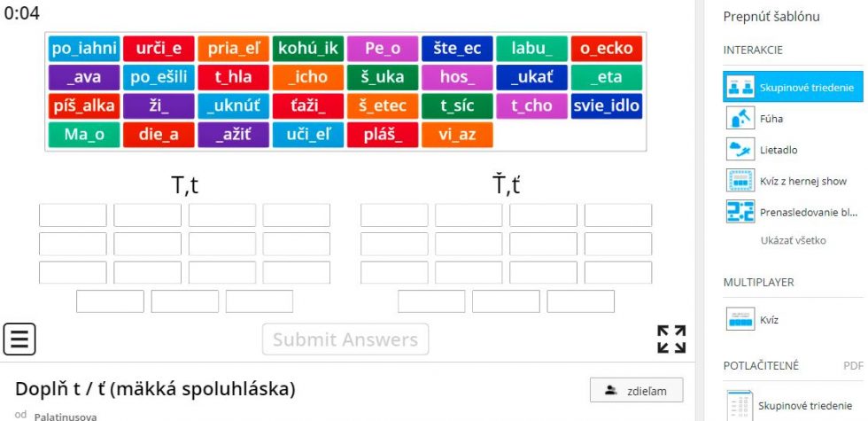Select the green word tile kohú_ik

(x=308, y=48)
